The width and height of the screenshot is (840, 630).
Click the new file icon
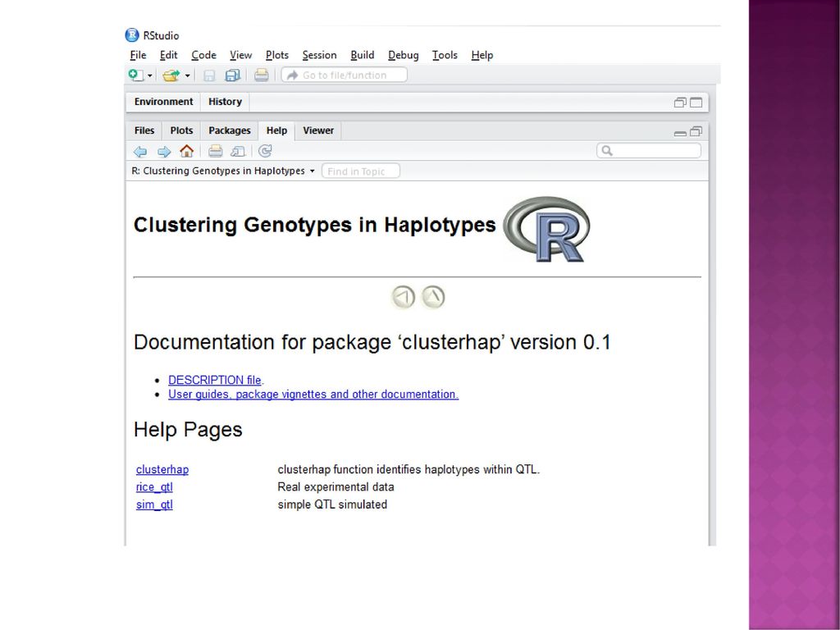click(x=135, y=75)
